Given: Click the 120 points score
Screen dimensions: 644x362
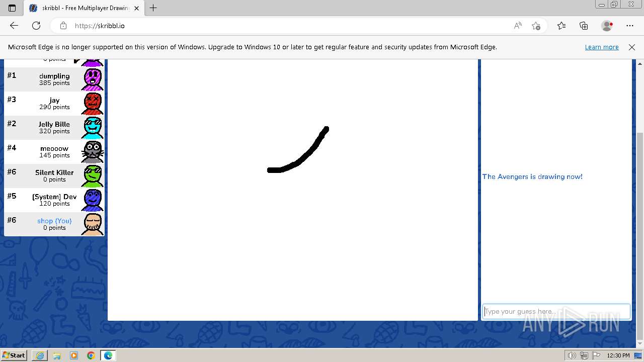Looking at the screenshot, I should point(54,204).
